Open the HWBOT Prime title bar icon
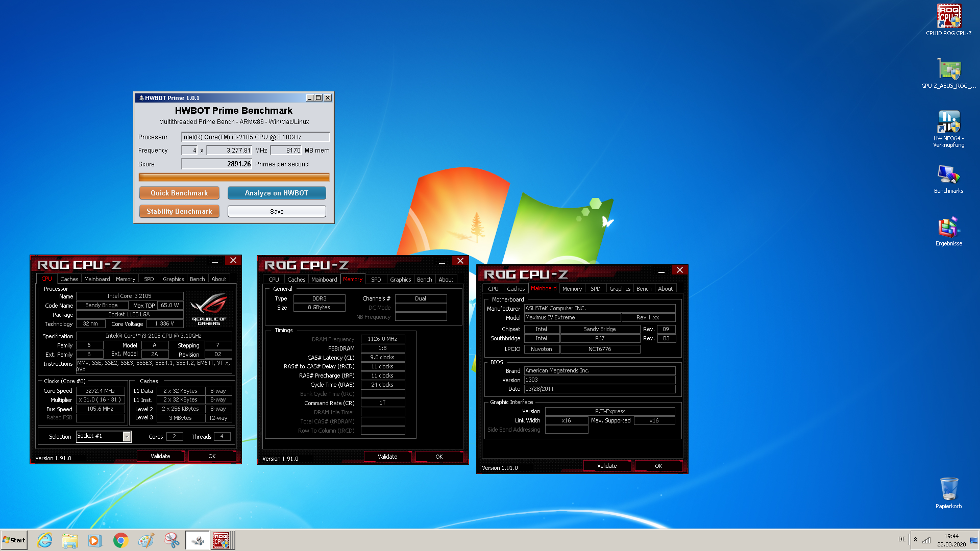980x551 pixels. pyautogui.click(x=141, y=98)
